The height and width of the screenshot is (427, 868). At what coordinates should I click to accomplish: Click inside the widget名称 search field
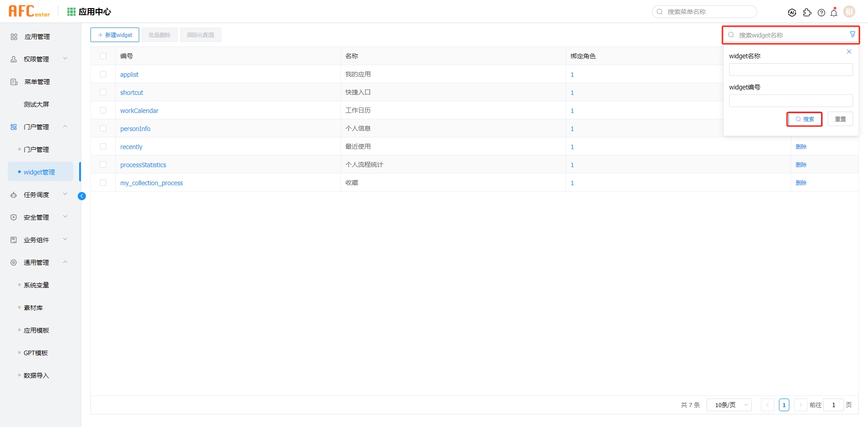click(x=790, y=69)
